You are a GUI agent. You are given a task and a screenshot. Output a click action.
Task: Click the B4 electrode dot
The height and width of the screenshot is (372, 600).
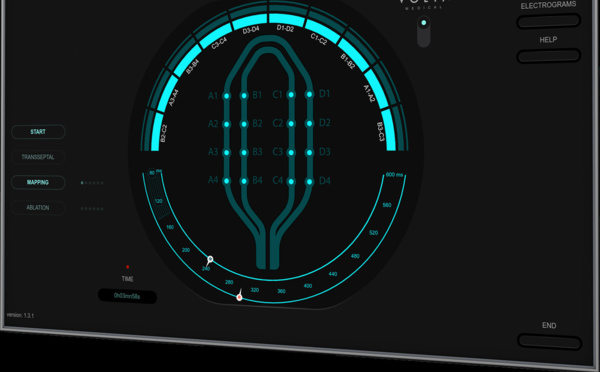(244, 181)
